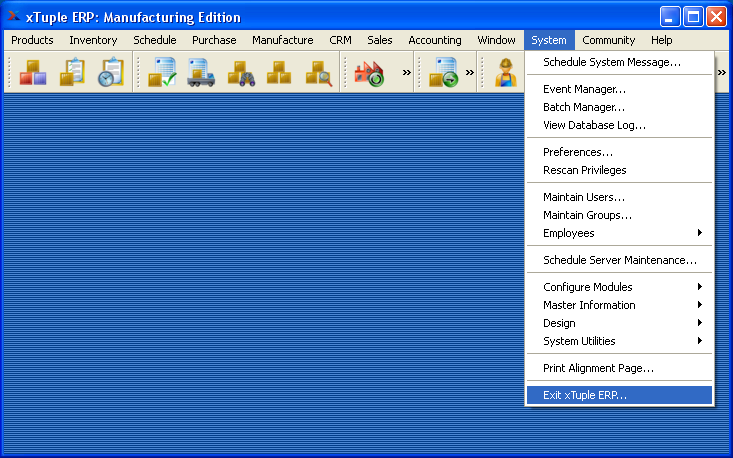Click the red factory with refresh icon
This screenshot has width=733, height=458.
point(369,74)
